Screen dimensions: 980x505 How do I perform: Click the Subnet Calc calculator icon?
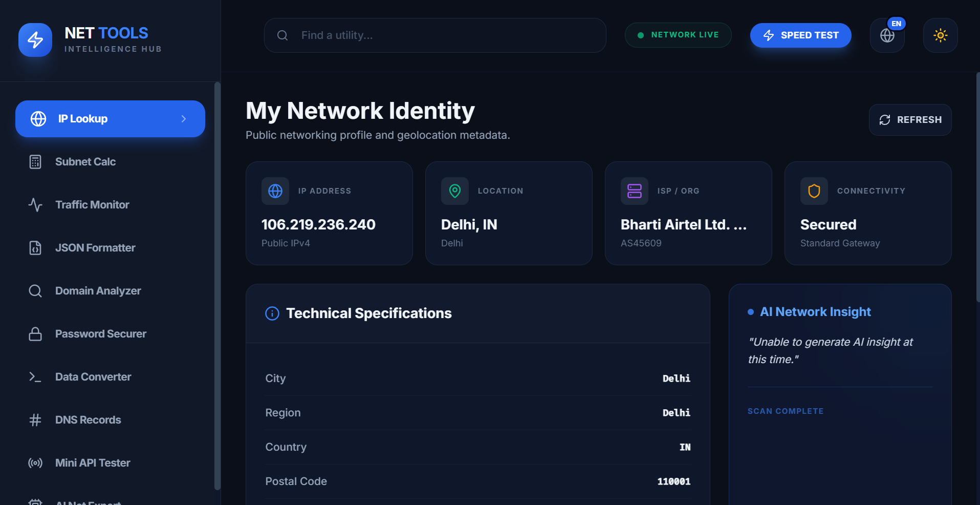point(35,162)
